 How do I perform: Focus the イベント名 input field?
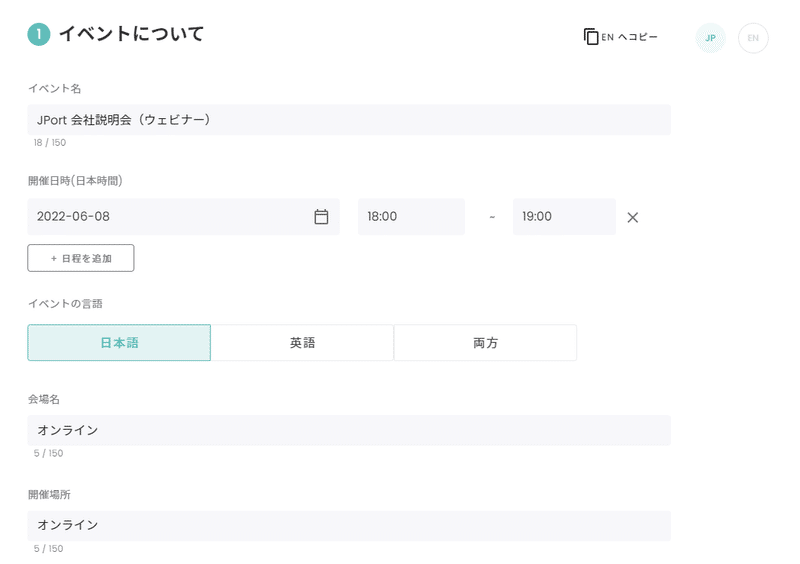349,120
